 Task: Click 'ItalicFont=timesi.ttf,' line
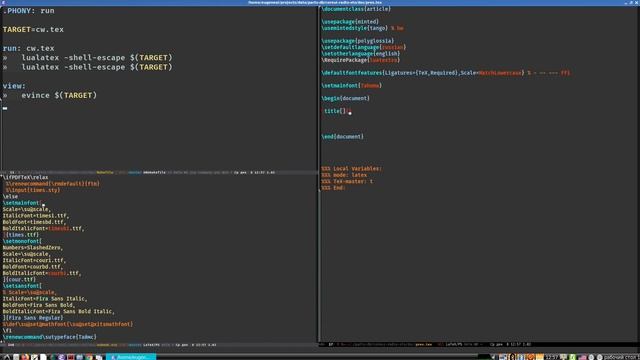[36, 216]
